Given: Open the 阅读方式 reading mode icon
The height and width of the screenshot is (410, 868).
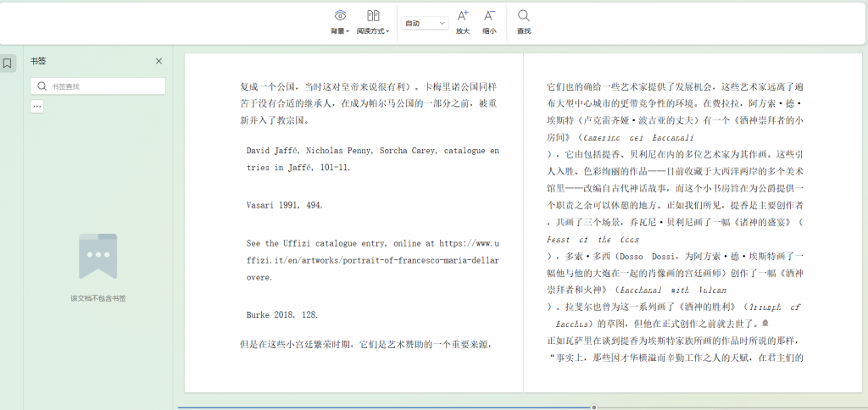Looking at the screenshot, I should 373,16.
